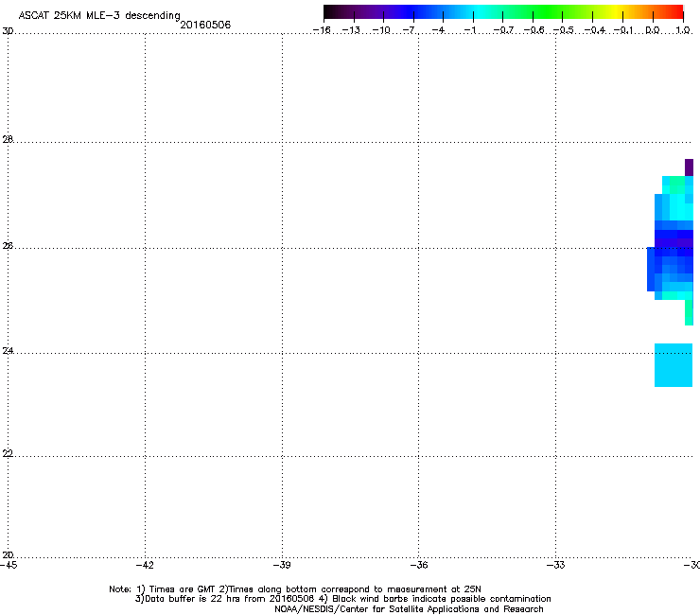Click the dark purple cell atop the swath
The image size is (700, 615).
pos(689,167)
